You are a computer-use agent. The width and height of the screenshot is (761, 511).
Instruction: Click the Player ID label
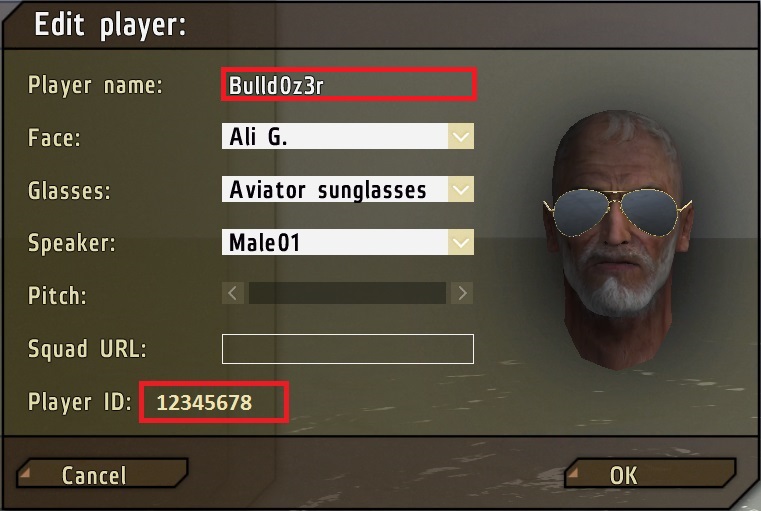pos(80,402)
